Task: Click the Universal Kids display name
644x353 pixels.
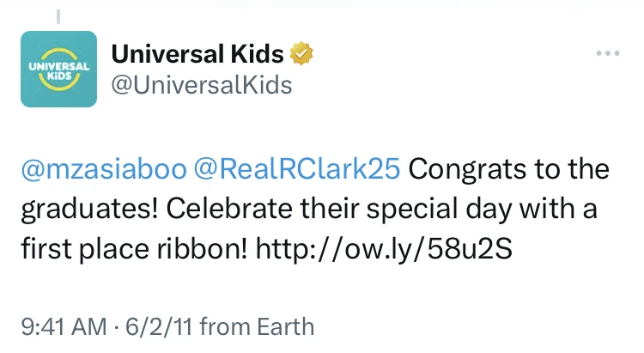Action: tap(198, 56)
